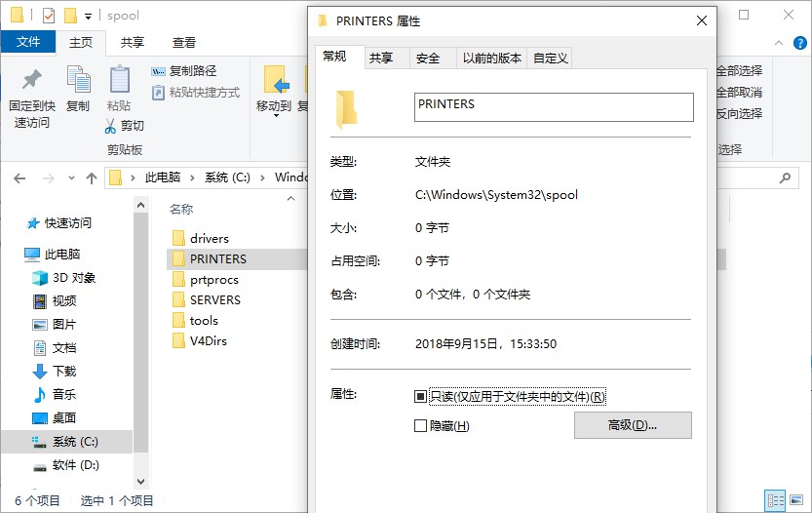This screenshot has width=812, height=513.
Task: Collapse the ribbon with the chevron
Action: pyautogui.click(x=778, y=43)
